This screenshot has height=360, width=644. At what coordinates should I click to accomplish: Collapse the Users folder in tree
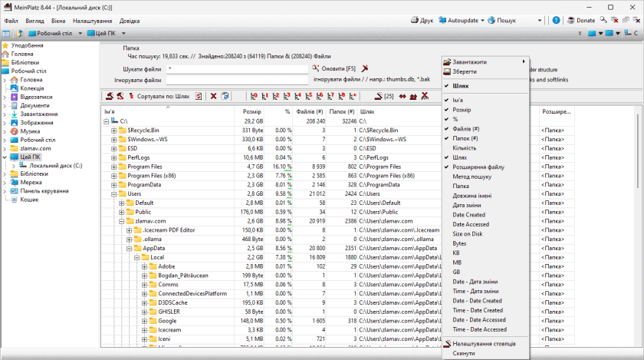pos(113,194)
